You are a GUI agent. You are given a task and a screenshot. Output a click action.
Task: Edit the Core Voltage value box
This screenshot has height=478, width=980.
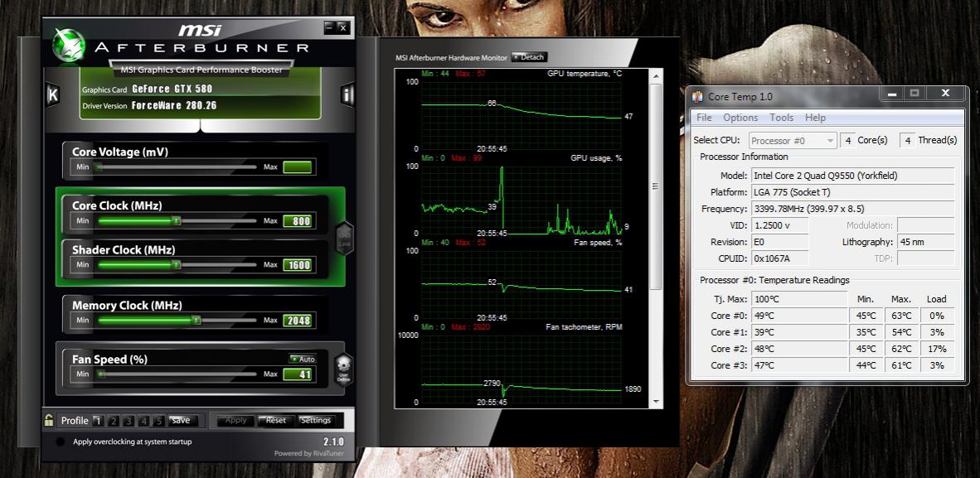(x=297, y=167)
